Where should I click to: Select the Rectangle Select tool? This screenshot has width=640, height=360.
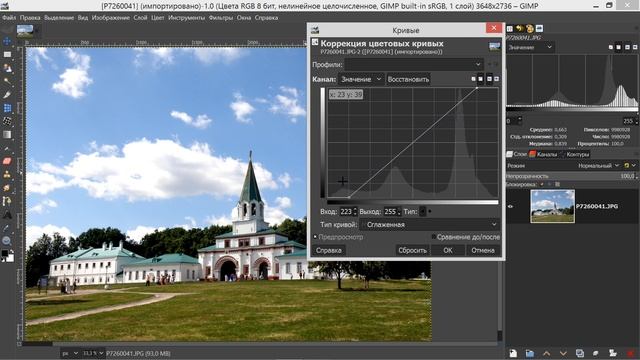pyautogui.click(x=7, y=54)
